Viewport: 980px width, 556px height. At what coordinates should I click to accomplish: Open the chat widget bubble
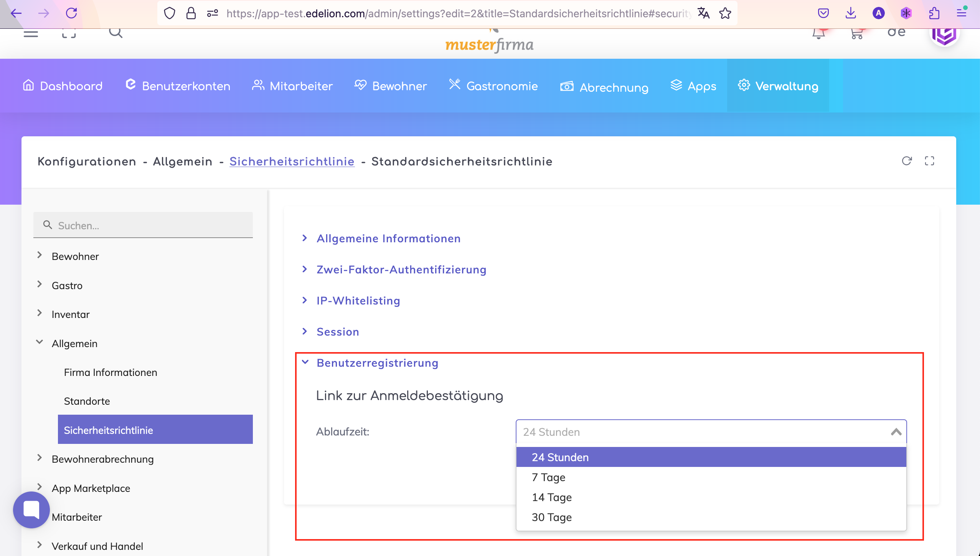(x=31, y=510)
